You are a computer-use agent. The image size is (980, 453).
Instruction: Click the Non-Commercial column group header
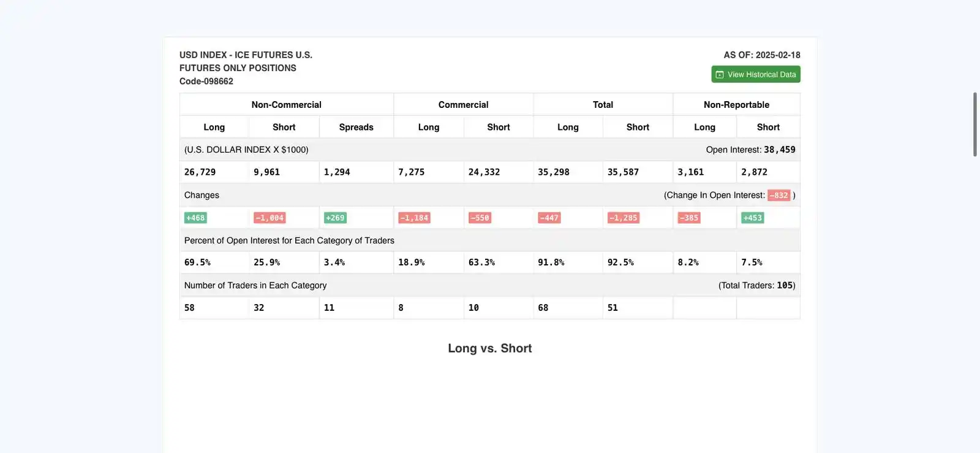(287, 105)
